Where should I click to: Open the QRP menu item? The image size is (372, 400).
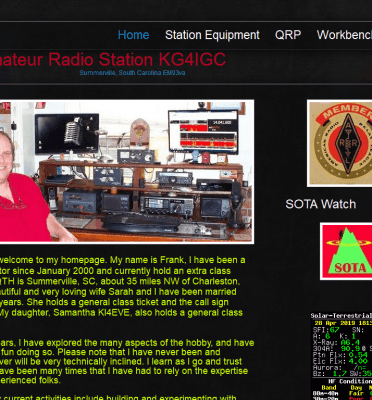(x=288, y=35)
